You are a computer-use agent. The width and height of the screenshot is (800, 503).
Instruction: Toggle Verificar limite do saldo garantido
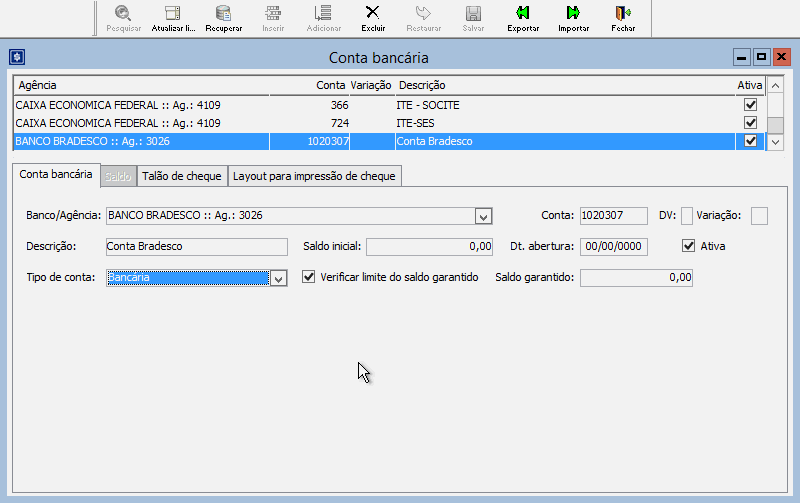pos(309,277)
